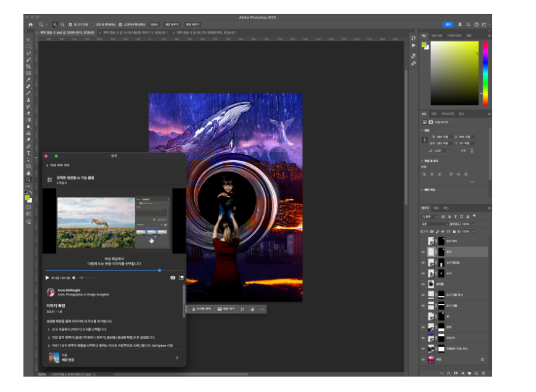Click the foreground color swatch in toolbar

tap(27, 198)
